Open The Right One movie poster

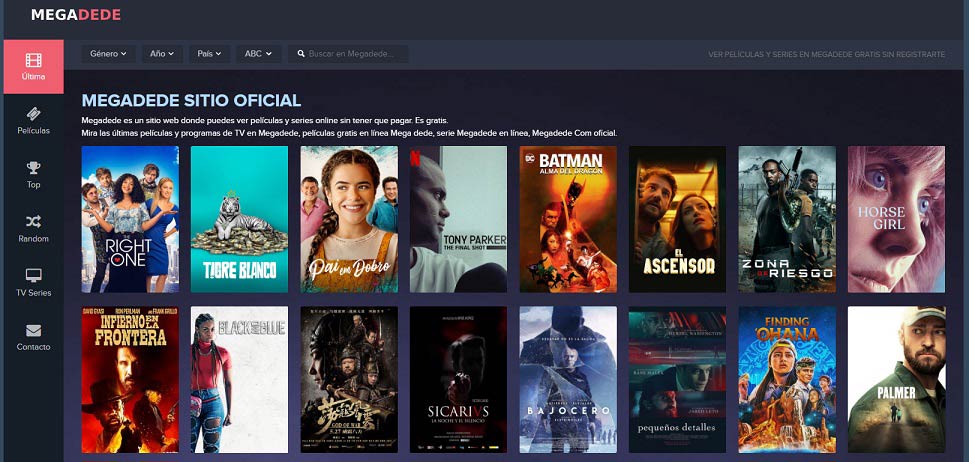tap(130, 219)
